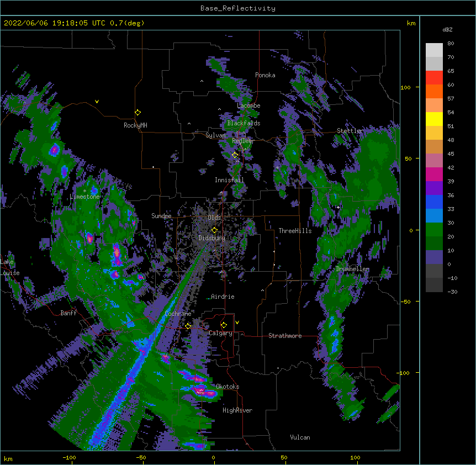Click the white asterisk marker above Limestone
Screen dimensions: 476x465
[84, 191]
